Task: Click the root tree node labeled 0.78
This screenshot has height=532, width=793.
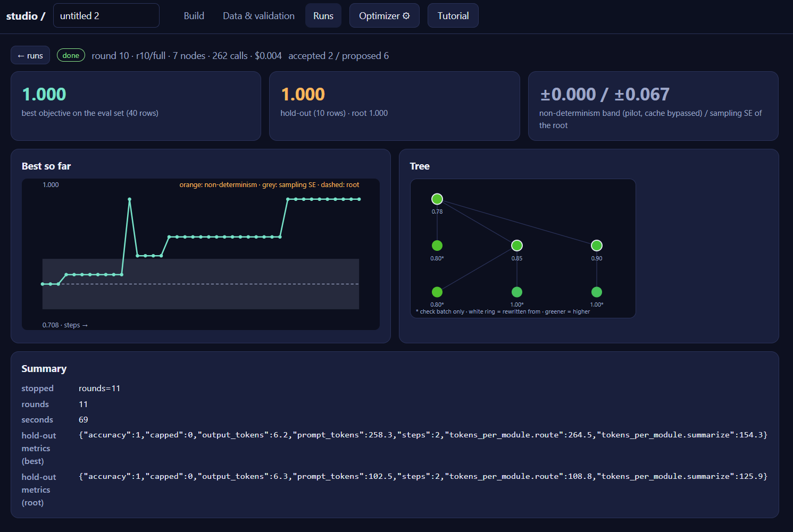Action: 437,199
